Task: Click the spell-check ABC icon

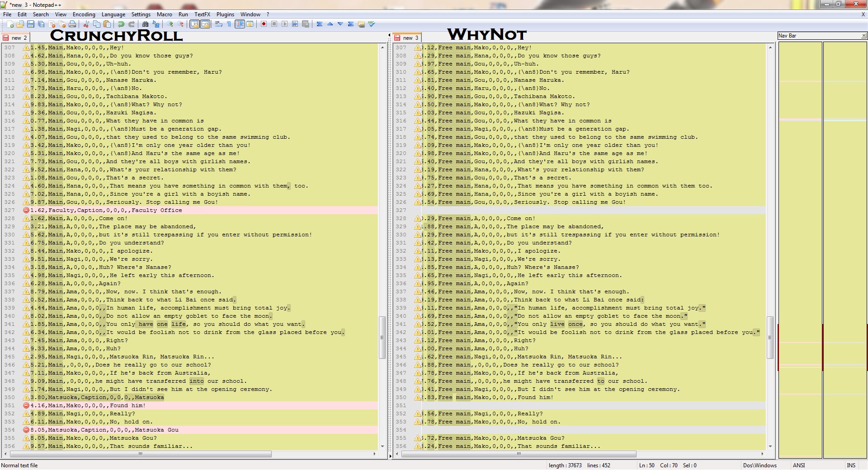Action: 371,24
